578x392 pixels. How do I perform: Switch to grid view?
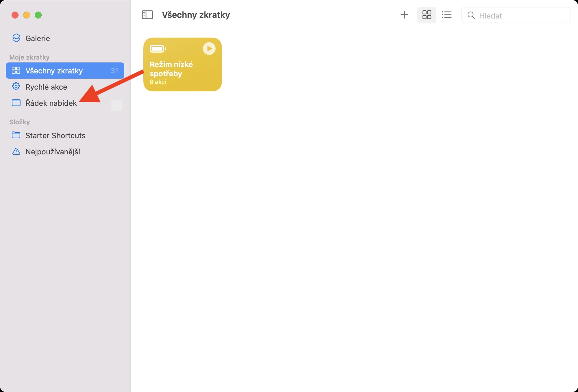pyautogui.click(x=427, y=15)
